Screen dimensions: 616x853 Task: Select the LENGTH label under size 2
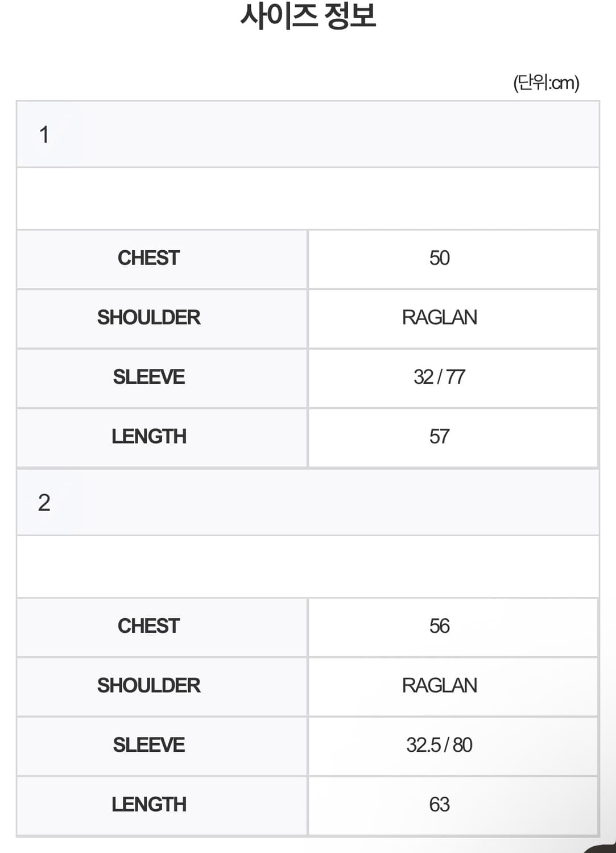tap(149, 805)
